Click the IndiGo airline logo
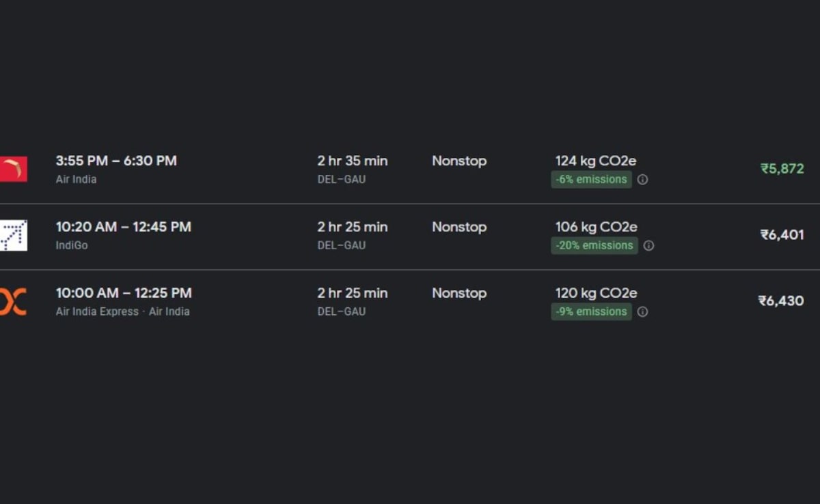 pos(13,235)
